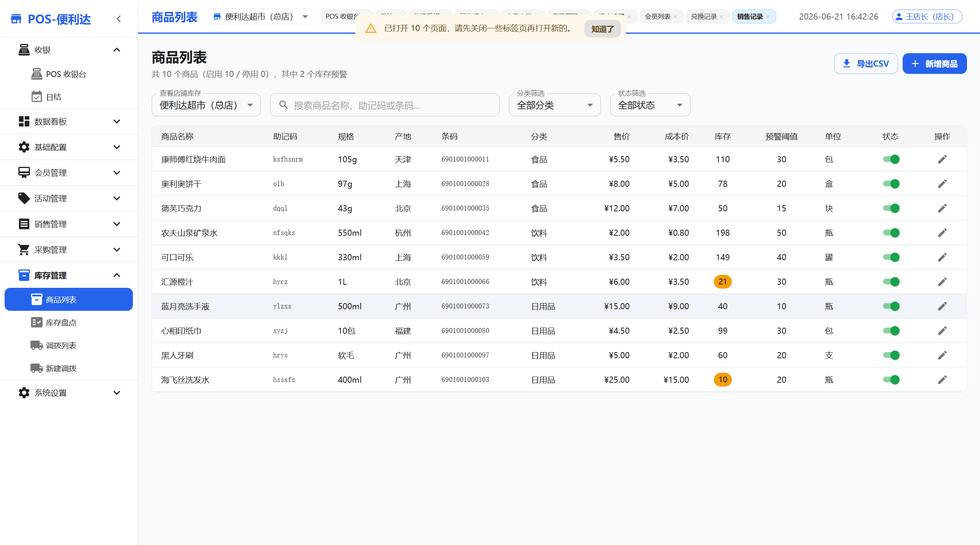Open the 查看店铺库存 store dropdown
The image size is (980, 545).
click(206, 105)
